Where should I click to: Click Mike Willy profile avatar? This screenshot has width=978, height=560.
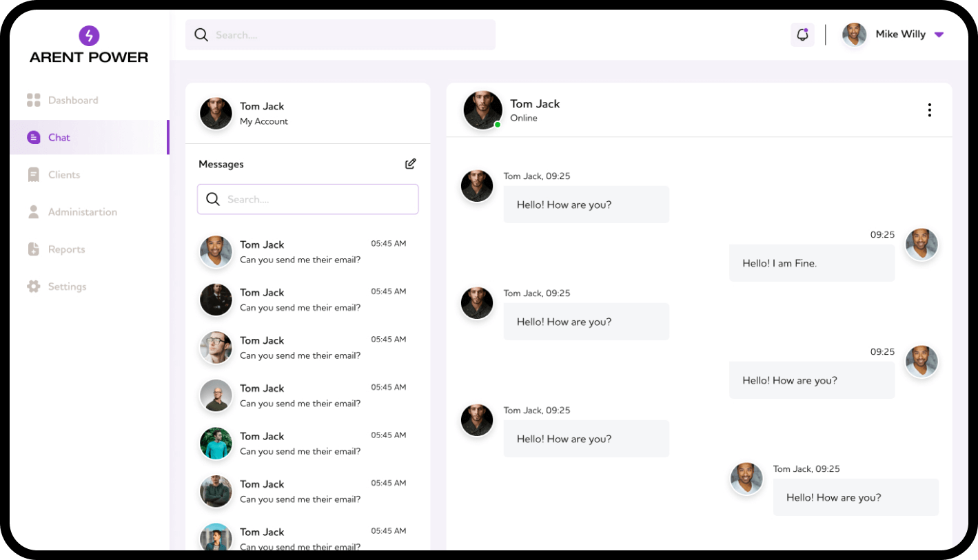pyautogui.click(x=854, y=34)
